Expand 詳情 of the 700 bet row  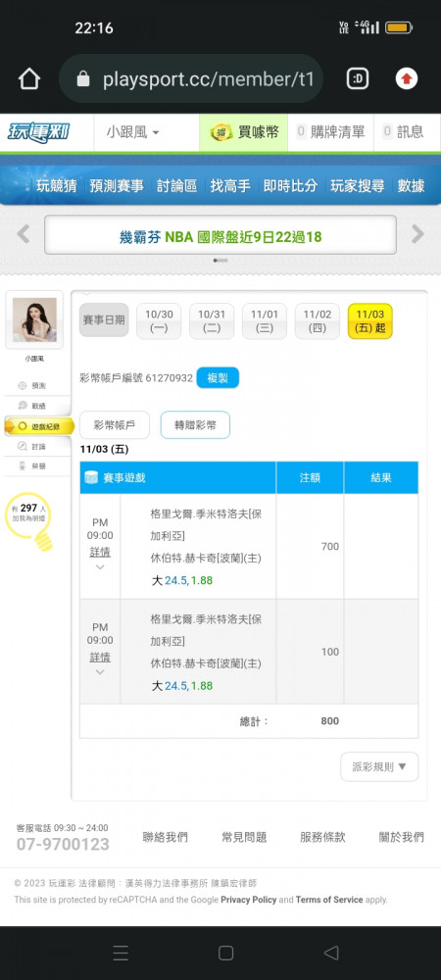(100, 553)
